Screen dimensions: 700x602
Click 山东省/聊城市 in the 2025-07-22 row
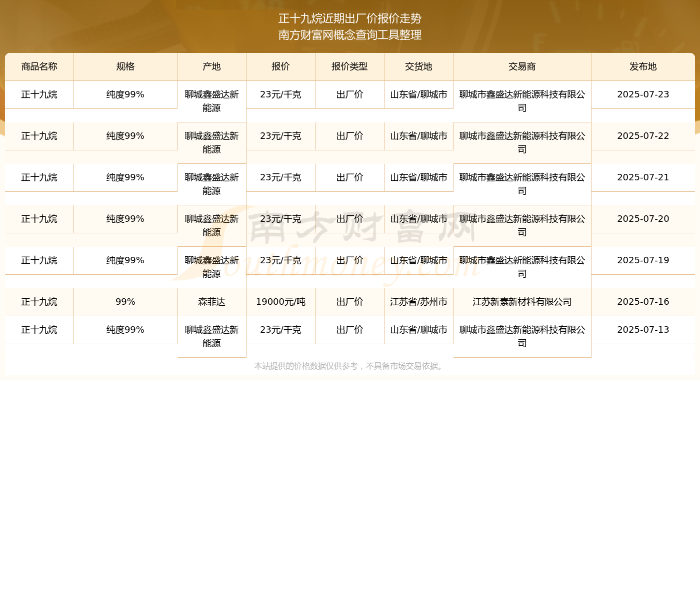coord(419,136)
